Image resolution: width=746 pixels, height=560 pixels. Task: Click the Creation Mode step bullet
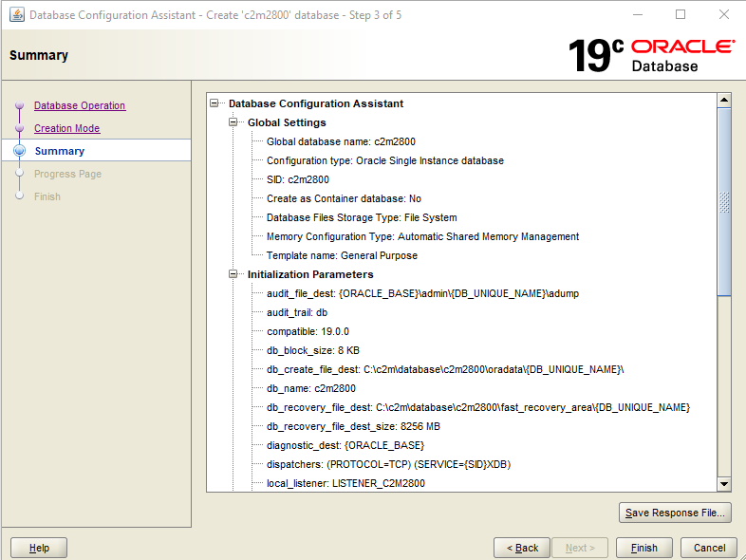tap(20, 128)
